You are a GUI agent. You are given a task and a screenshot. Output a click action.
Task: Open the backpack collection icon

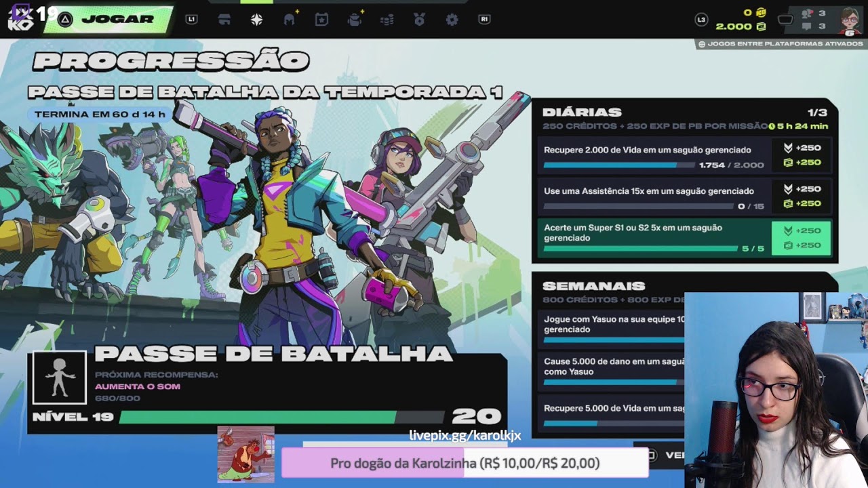pos(355,20)
